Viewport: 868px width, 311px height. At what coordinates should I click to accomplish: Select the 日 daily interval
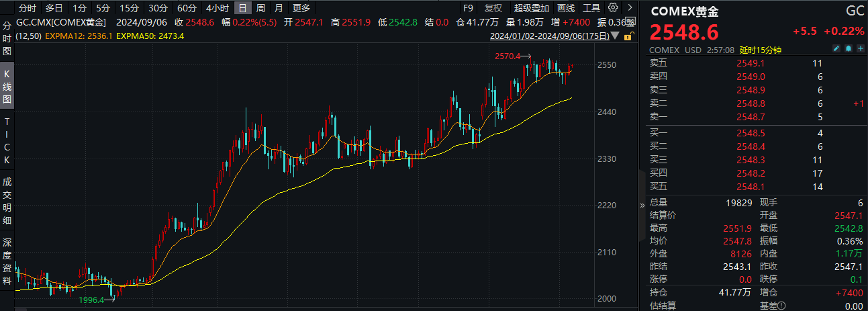click(x=242, y=8)
